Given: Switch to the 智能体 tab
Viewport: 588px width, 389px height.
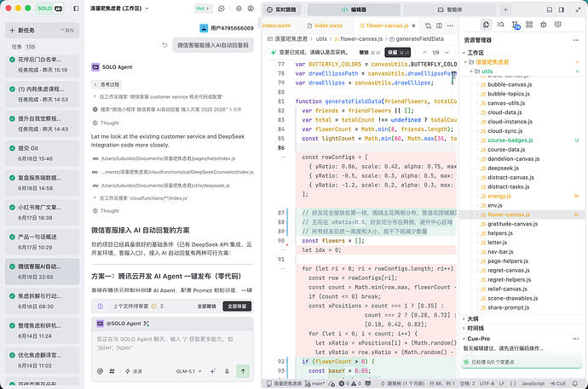Looking at the screenshot, I should 450,9.
